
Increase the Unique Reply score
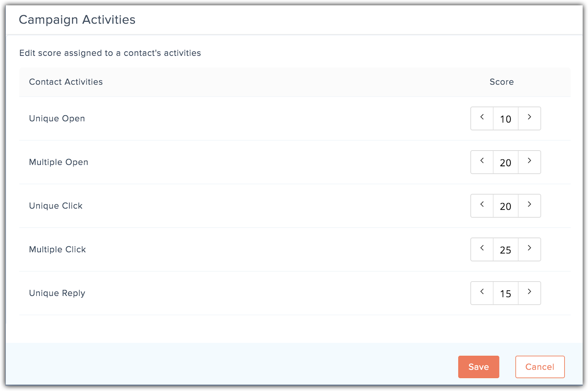(x=529, y=293)
